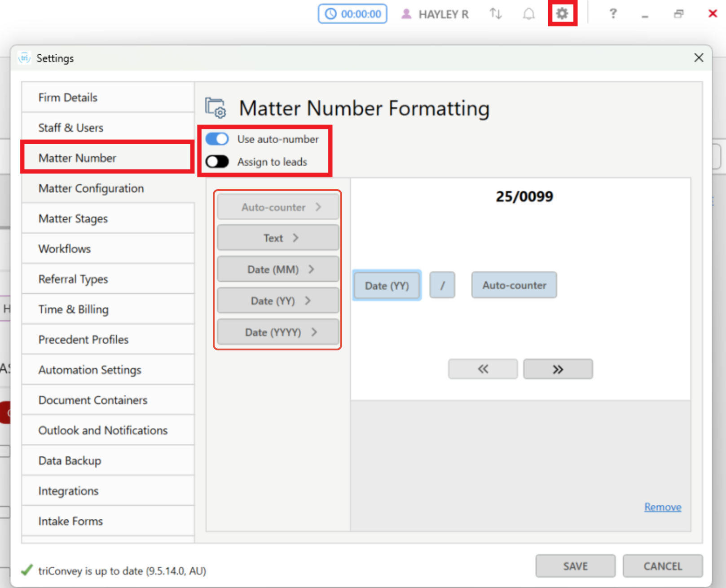Restore down the main window
This screenshot has height=588, width=726.
tap(678, 14)
